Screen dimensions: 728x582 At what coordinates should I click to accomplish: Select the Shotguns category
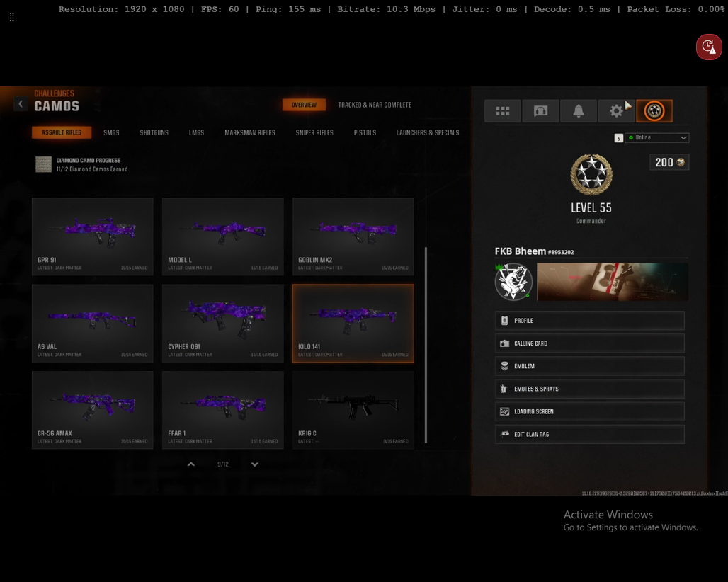[x=154, y=132]
